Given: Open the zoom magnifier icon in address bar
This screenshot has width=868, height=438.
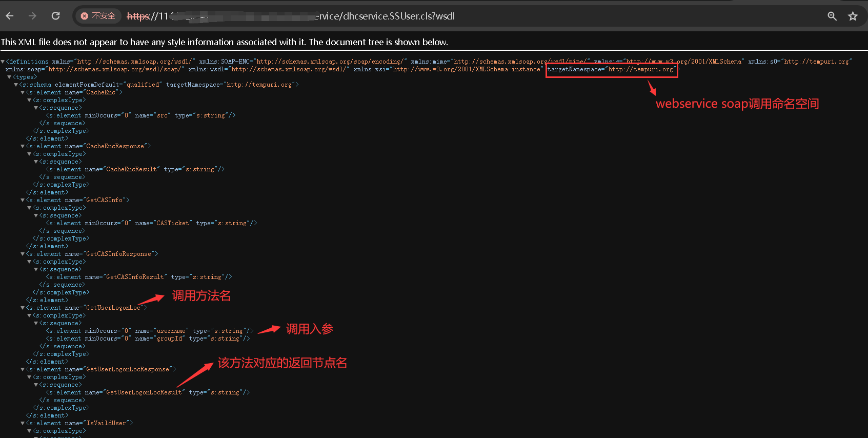Looking at the screenshot, I should (832, 16).
